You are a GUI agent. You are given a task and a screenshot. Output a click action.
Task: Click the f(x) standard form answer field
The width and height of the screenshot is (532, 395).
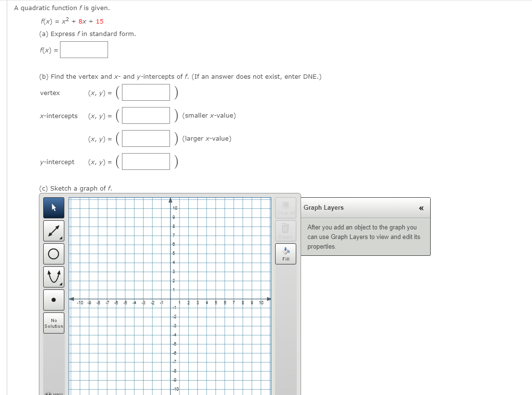pyautogui.click(x=84, y=49)
